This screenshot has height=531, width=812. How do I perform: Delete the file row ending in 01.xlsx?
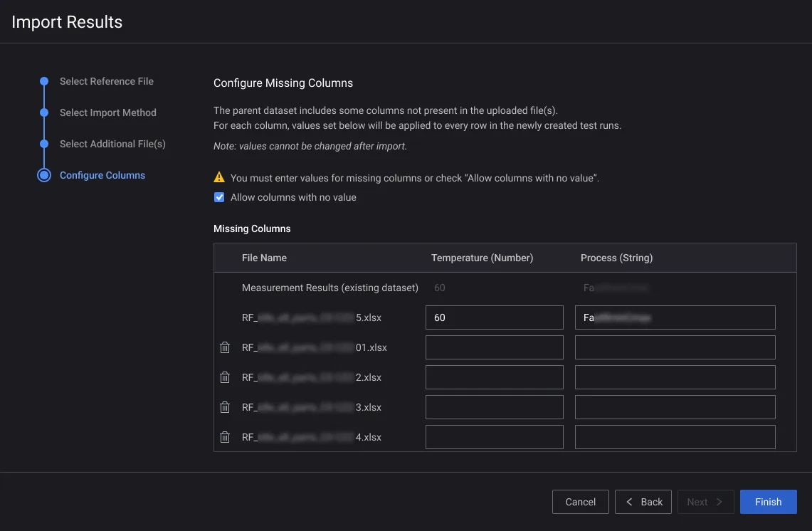225,347
